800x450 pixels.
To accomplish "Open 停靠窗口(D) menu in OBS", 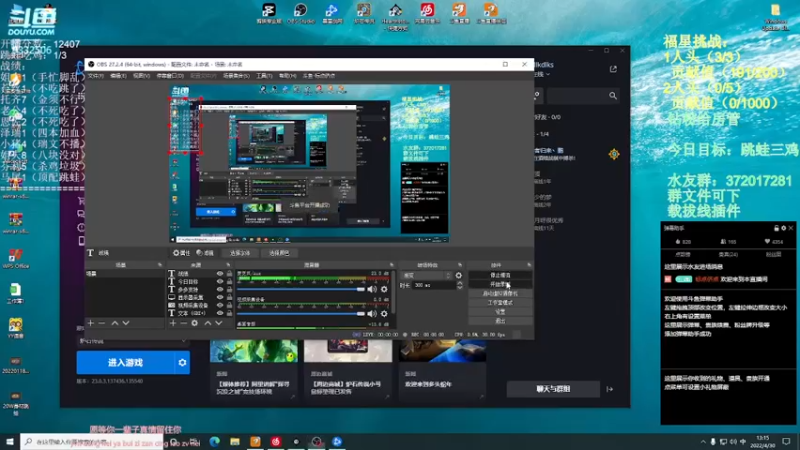I will click(x=170, y=76).
